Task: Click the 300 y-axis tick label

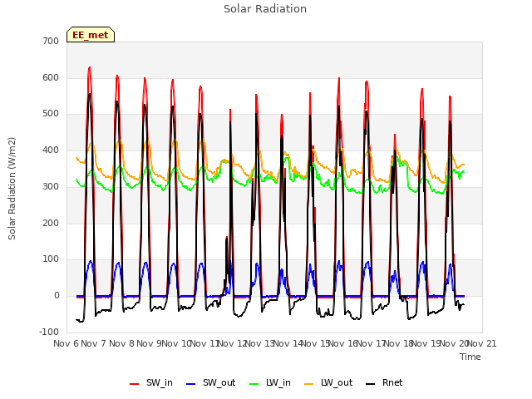Action: pyautogui.click(x=51, y=186)
